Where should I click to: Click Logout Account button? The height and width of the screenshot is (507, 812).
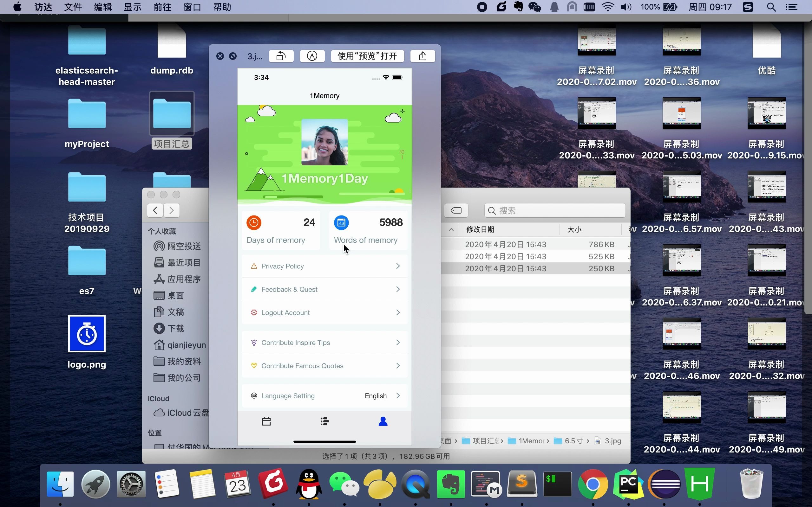(325, 312)
